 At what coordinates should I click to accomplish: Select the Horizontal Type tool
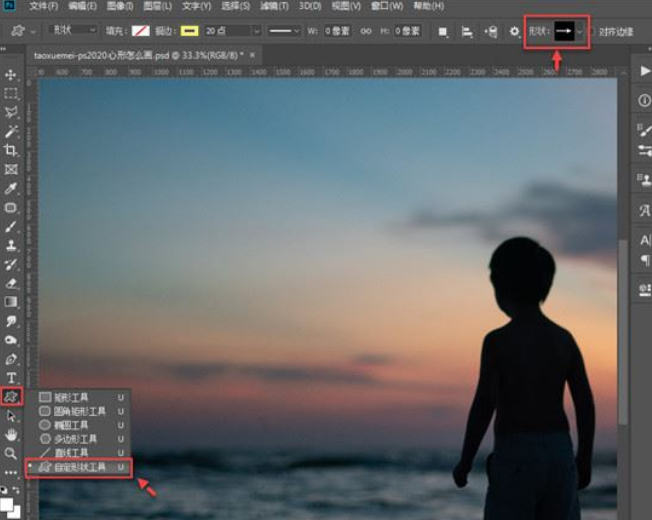coord(11,377)
